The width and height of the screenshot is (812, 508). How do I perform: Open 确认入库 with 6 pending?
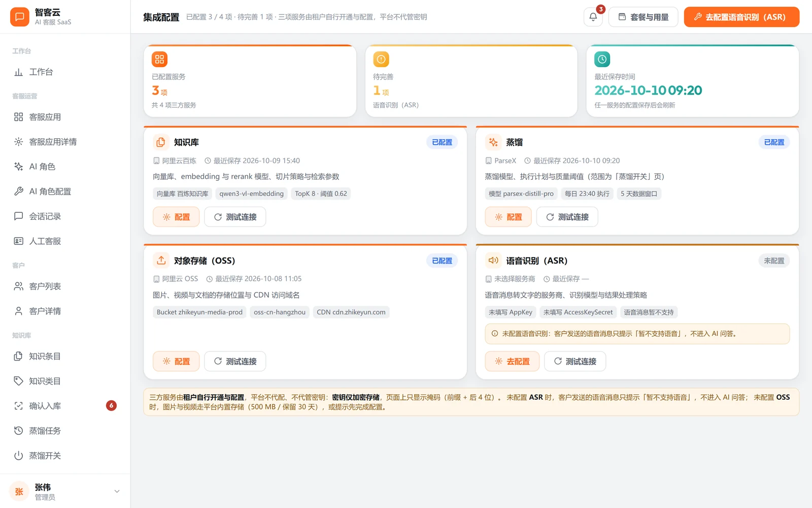click(x=65, y=406)
